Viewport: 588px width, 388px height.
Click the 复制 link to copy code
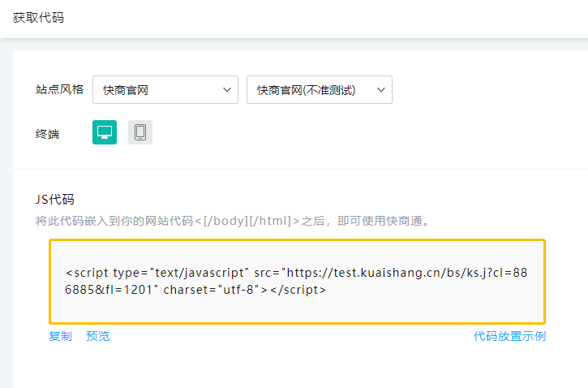point(60,336)
